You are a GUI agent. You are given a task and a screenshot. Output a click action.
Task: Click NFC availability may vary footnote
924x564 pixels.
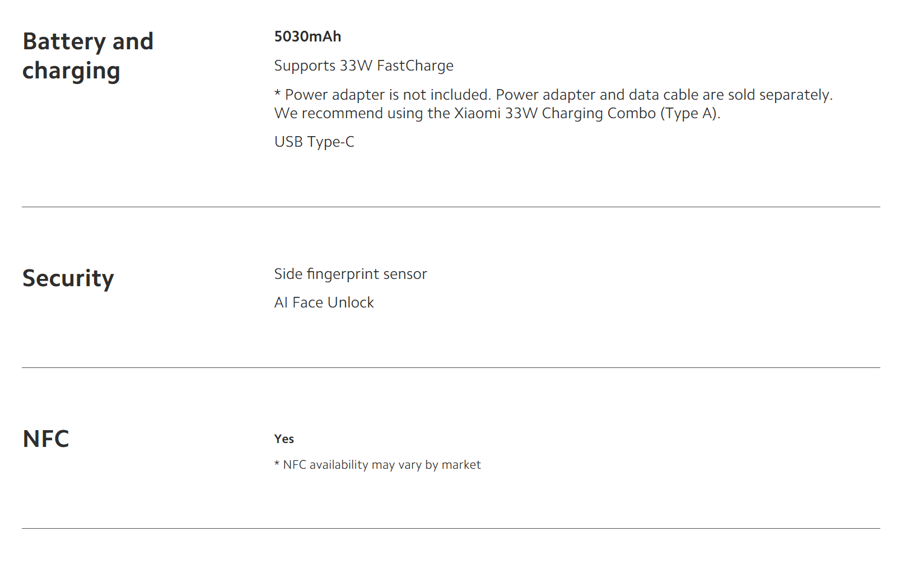pyautogui.click(x=377, y=465)
